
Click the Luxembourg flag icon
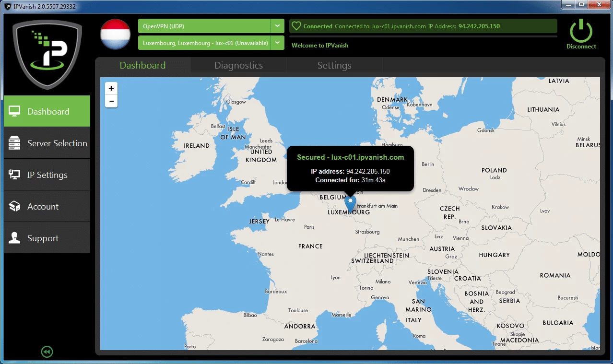(x=115, y=35)
